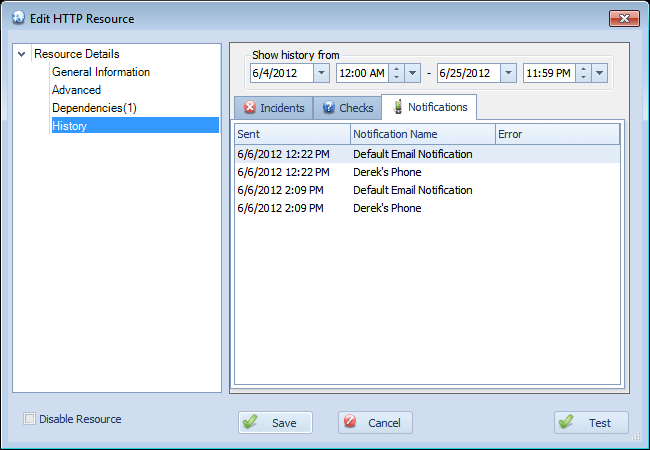650x450 pixels.
Task: Click the green checkmark icon on Test
Action: point(566,422)
